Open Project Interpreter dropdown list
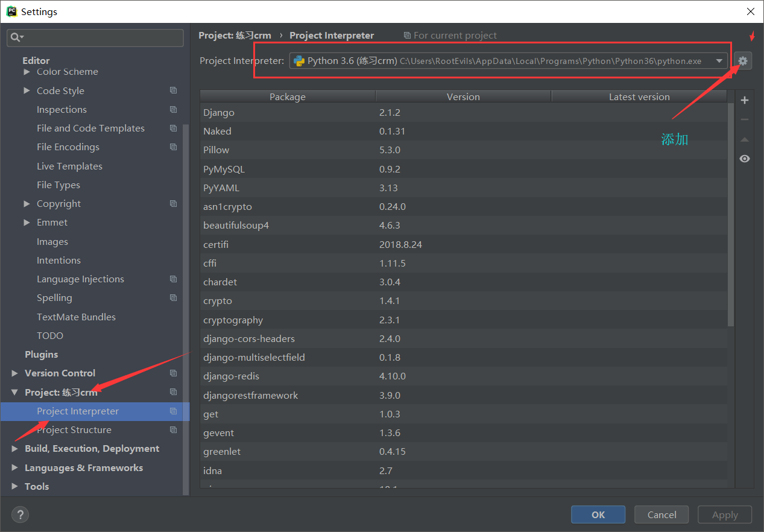This screenshot has width=764, height=532. (719, 61)
